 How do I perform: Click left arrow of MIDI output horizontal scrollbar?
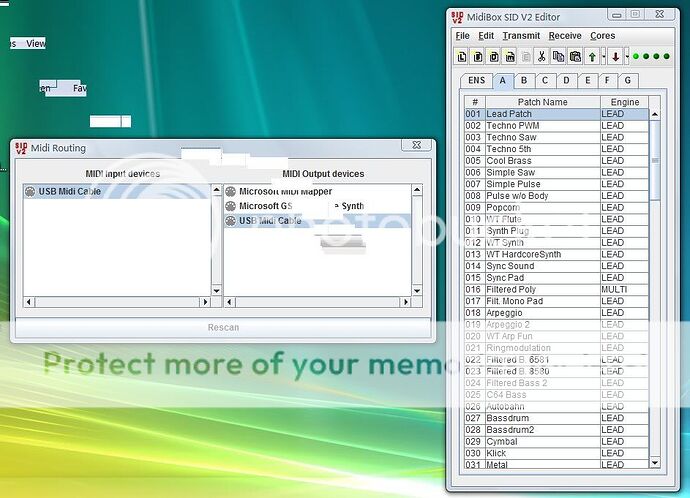coord(230,302)
